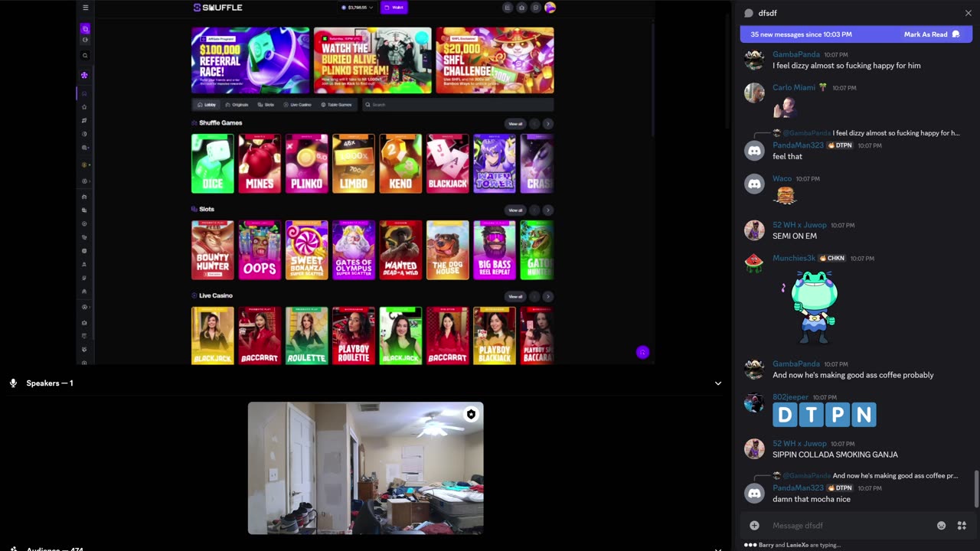The width and height of the screenshot is (980, 551).
Task: Open the Shuffle Blackjack game tile
Action: click(447, 164)
